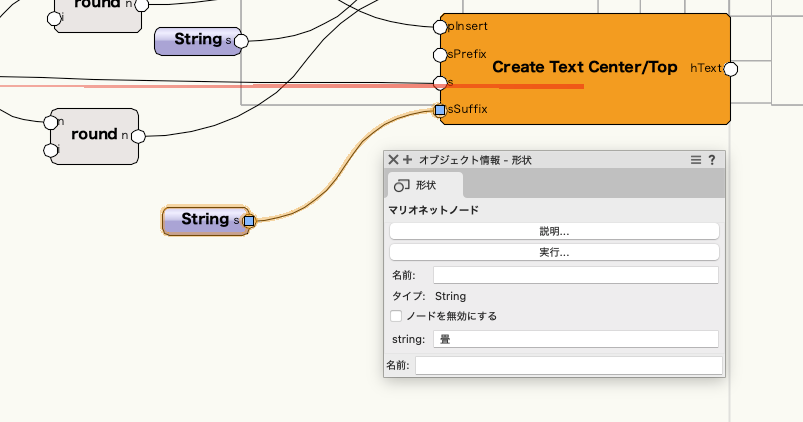
Task: Click the upper String node's output port
Action: tap(240, 41)
